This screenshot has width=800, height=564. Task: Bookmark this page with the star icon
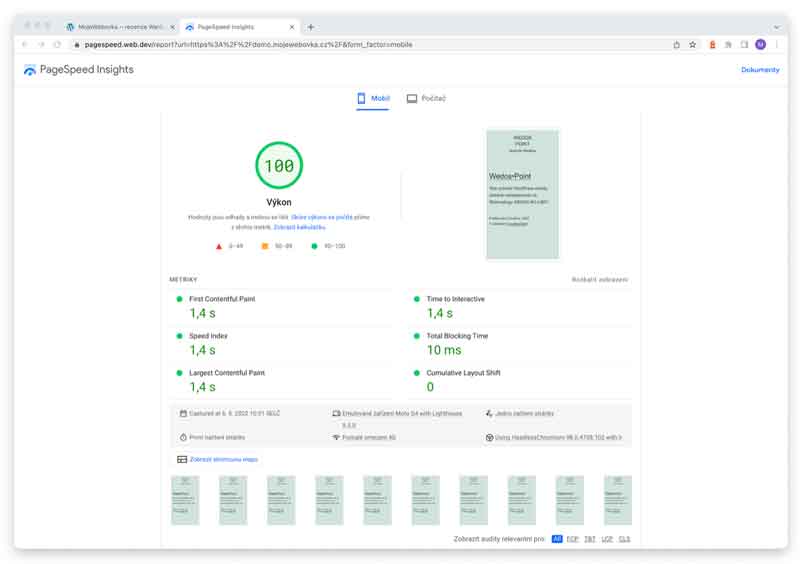(692, 44)
